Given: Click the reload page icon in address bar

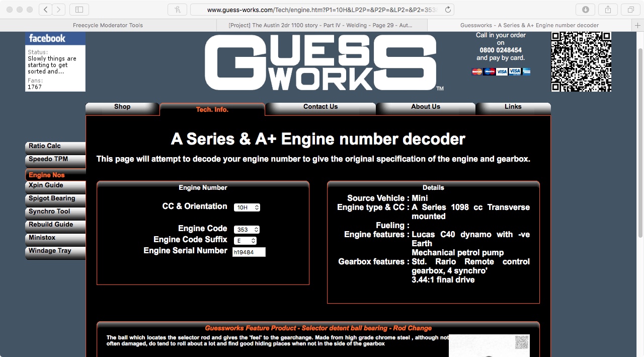Looking at the screenshot, I should 447,10.
